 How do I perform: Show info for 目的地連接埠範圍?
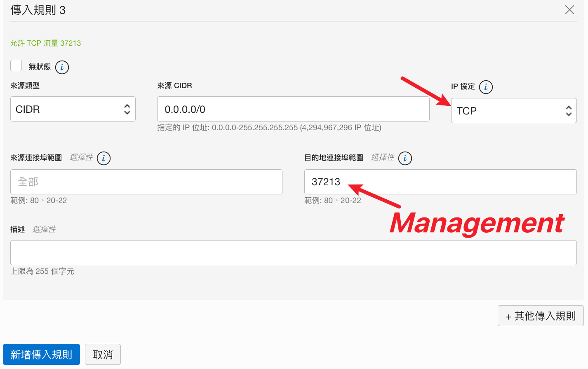tap(405, 158)
